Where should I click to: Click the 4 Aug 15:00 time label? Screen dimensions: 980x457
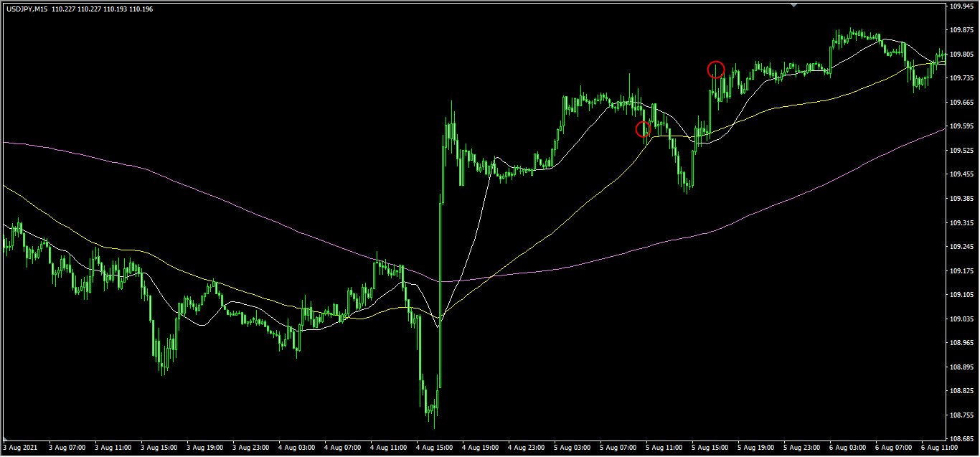(x=435, y=447)
